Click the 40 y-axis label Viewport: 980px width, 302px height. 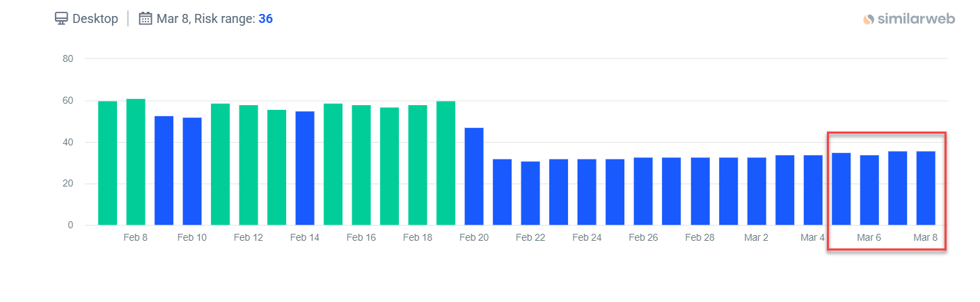(x=68, y=142)
